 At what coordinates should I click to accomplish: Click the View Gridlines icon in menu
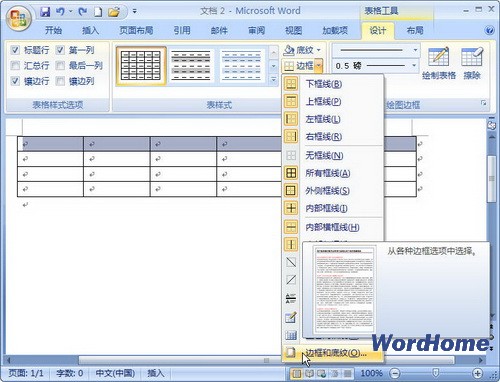[291, 335]
